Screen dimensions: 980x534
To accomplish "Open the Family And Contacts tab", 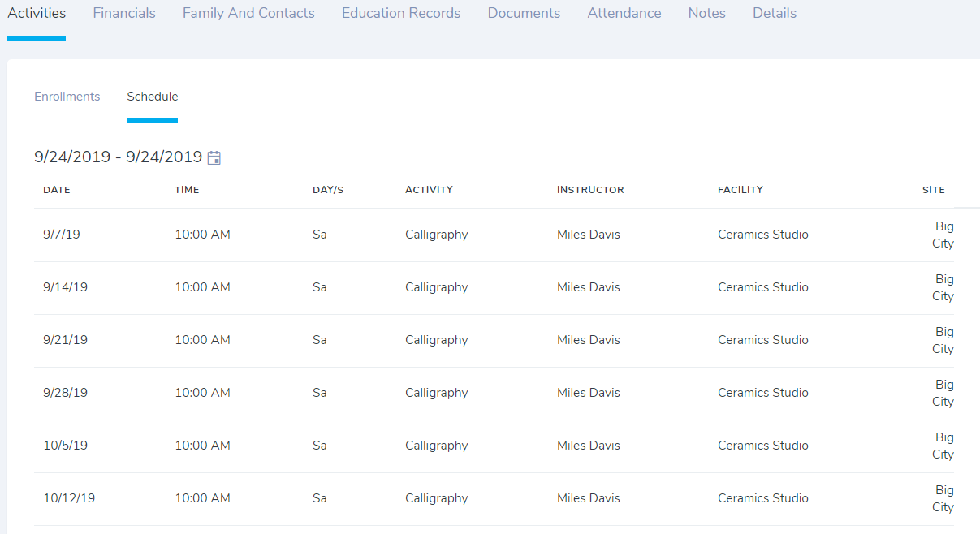I will pos(248,14).
